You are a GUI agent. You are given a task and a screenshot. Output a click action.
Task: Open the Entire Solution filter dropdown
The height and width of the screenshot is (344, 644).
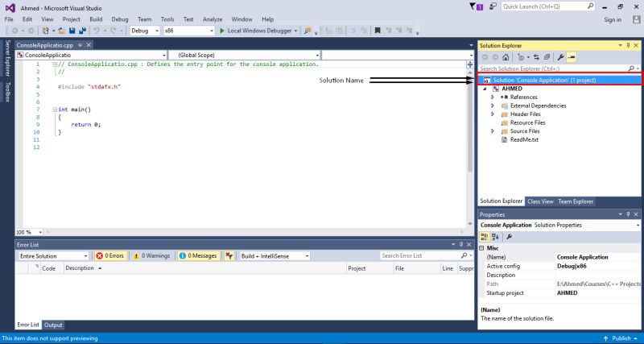(53, 255)
